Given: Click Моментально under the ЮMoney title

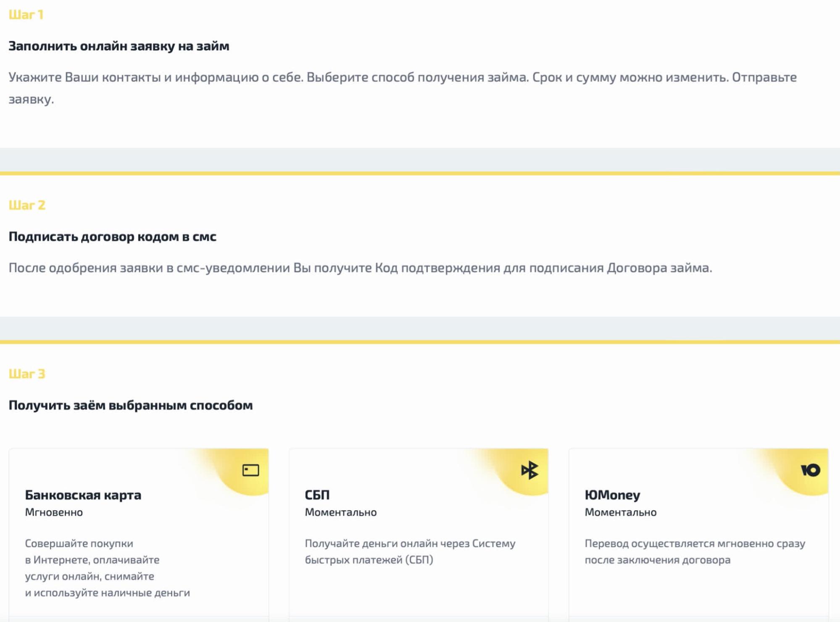Looking at the screenshot, I should [621, 512].
